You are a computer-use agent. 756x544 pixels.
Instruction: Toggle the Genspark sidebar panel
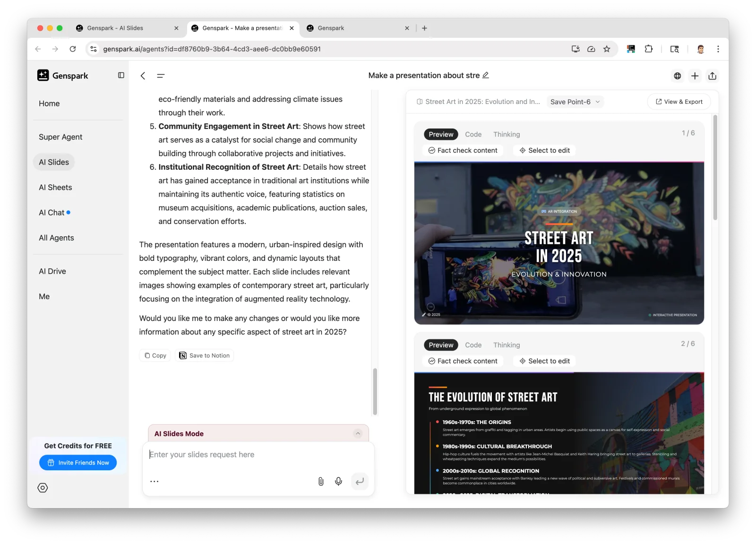[x=121, y=75]
